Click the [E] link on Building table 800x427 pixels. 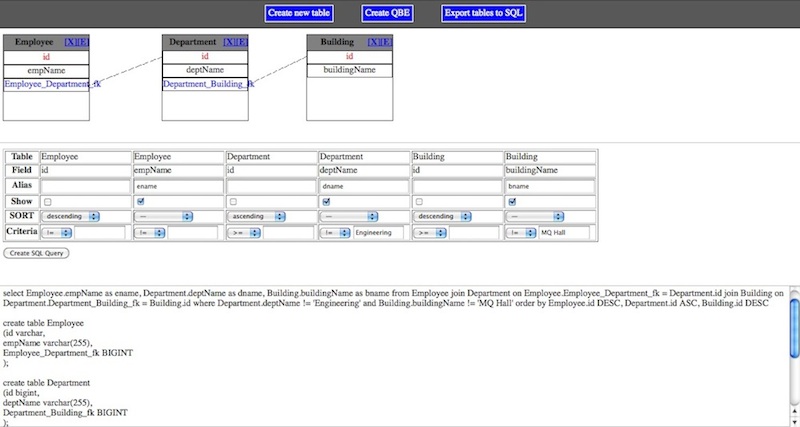click(x=386, y=42)
